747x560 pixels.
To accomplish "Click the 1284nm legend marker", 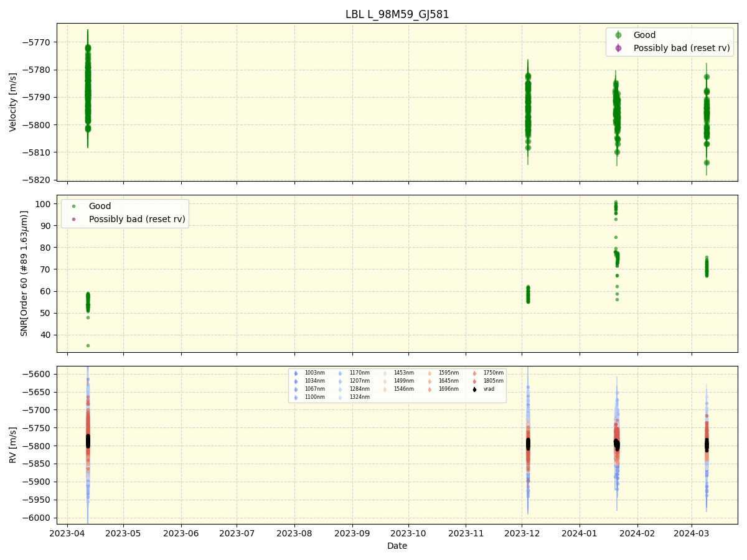I will pyautogui.click(x=341, y=389).
